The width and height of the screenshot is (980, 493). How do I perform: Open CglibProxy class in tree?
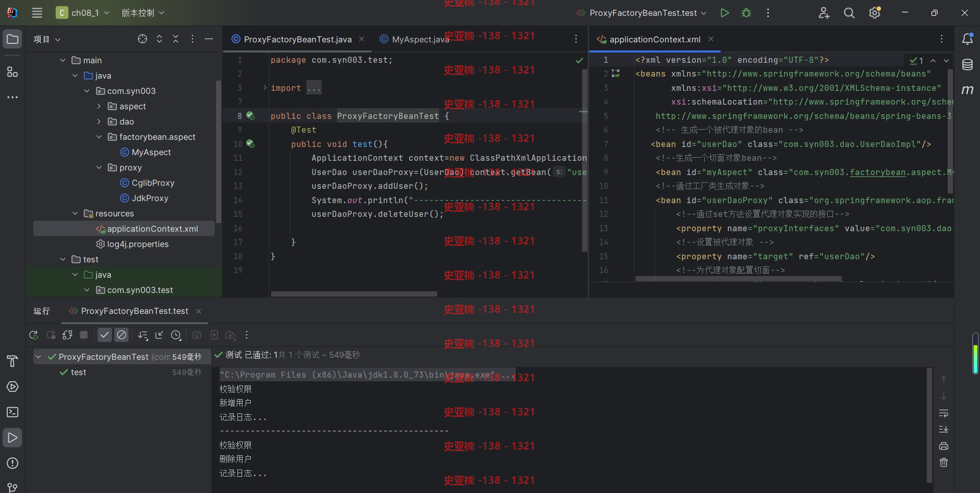tap(147, 183)
